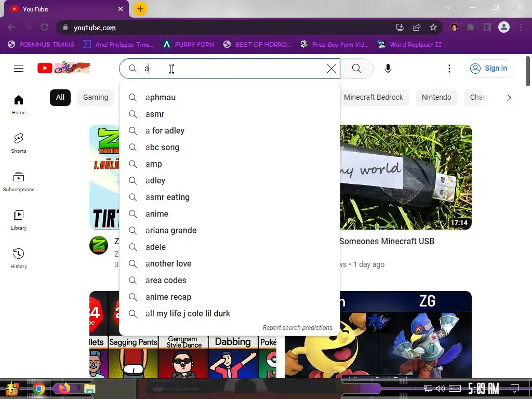Image resolution: width=532 pixels, height=399 pixels.
Task: Open a new tab with plus button
Action: click(x=140, y=9)
